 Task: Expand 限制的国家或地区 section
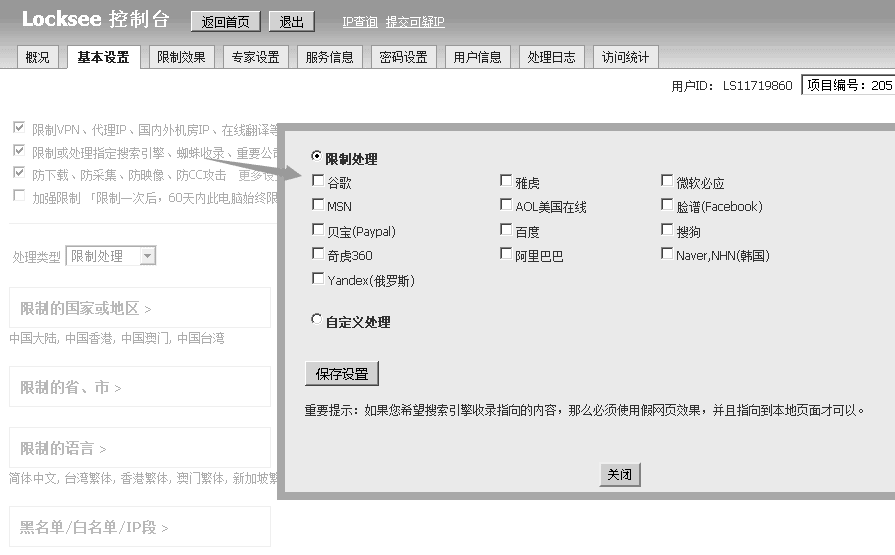[140, 308]
